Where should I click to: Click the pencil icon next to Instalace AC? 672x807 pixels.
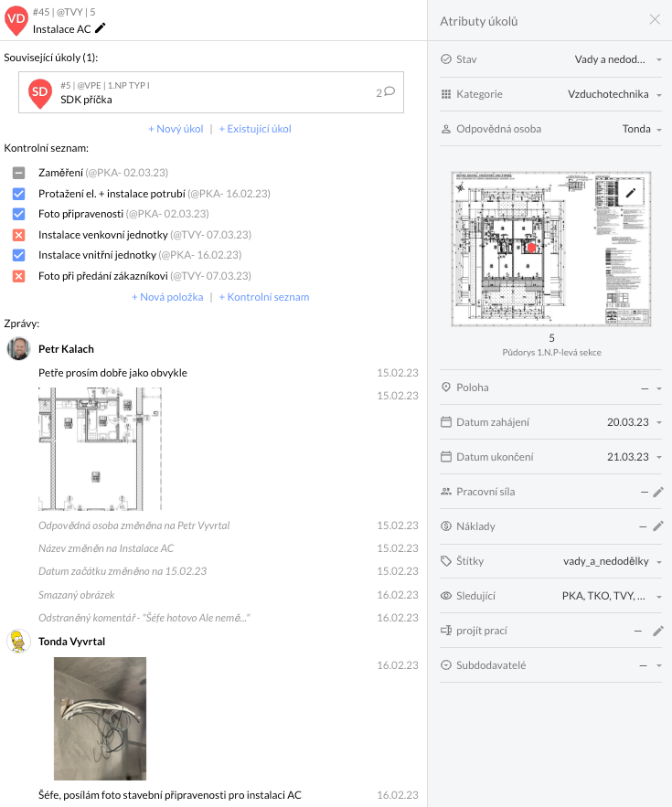point(101,28)
